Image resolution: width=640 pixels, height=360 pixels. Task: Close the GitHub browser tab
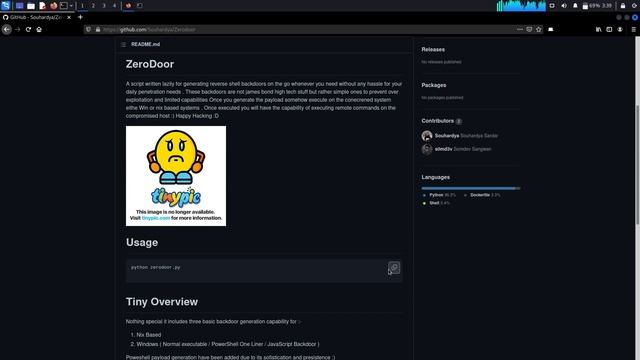click(69, 18)
